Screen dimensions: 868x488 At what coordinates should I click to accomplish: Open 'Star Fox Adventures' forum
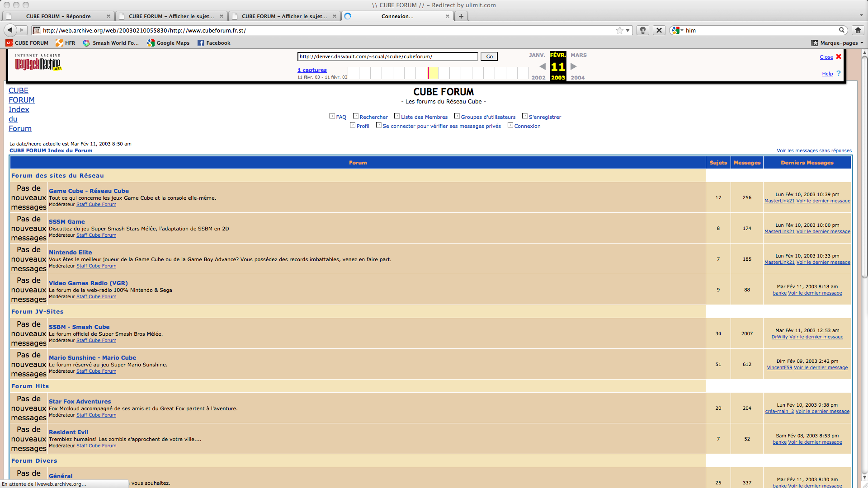(80, 401)
